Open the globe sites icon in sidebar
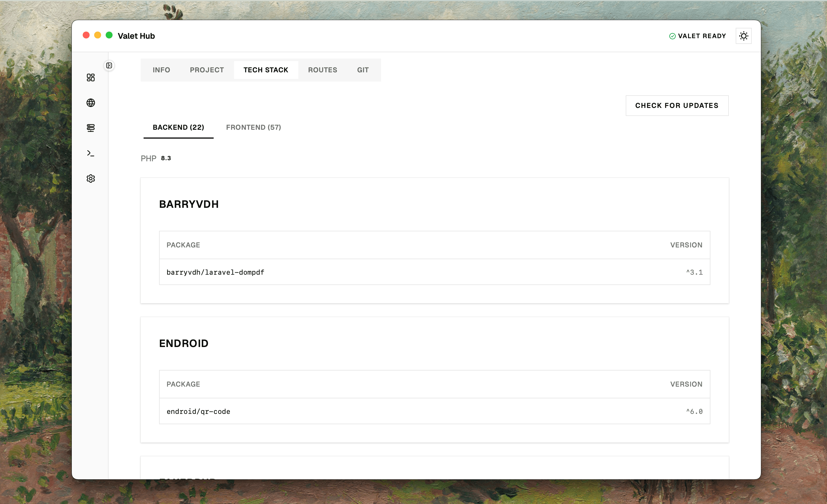827x504 pixels. pyautogui.click(x=91, y=103)
